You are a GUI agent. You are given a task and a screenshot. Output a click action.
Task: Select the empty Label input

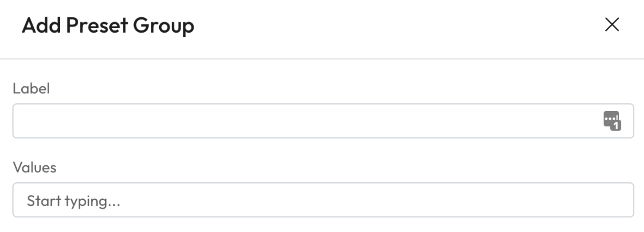pos(302,121)
